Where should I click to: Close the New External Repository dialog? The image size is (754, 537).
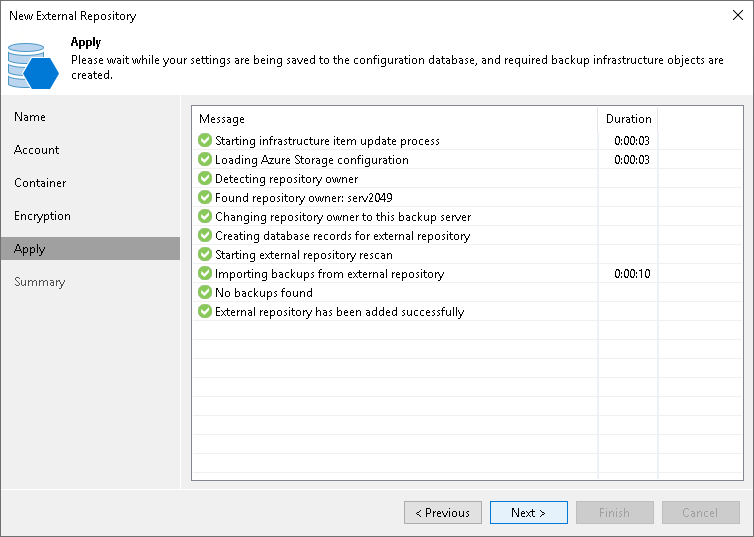point(738,16)
